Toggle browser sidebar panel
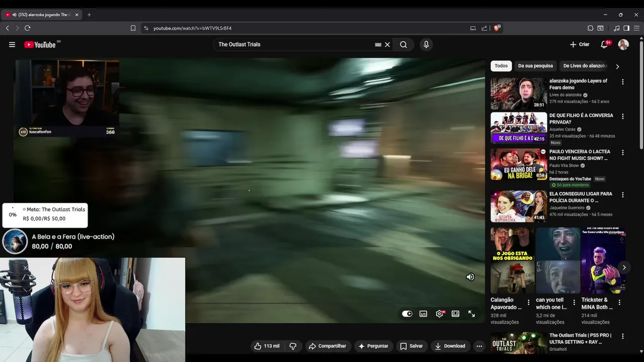 (x=626, y=28)
